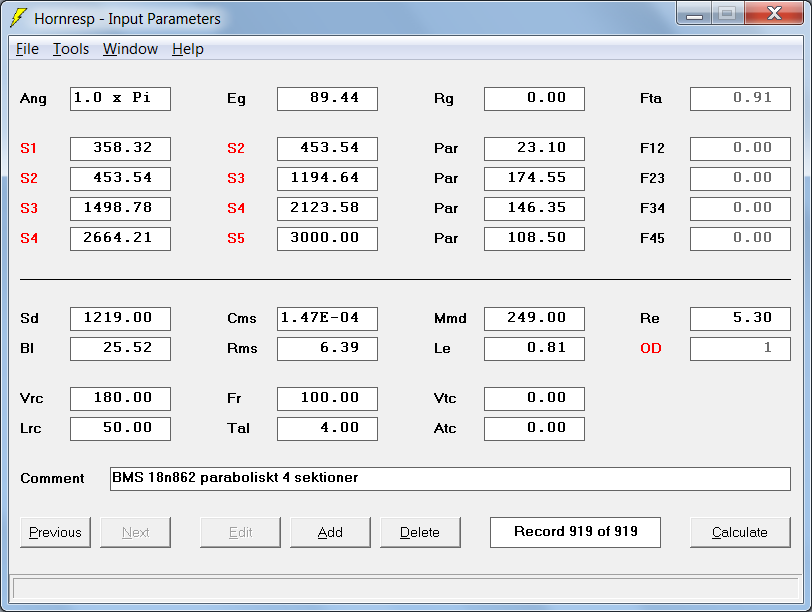Open the File menu
Screen dimensions: 812x612
27,49
